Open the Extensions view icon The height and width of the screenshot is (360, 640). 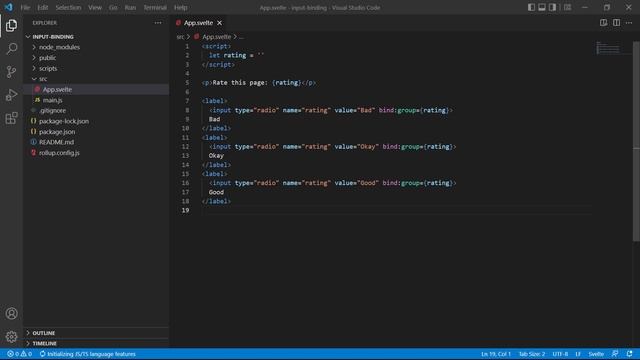[x=11, y=118]
